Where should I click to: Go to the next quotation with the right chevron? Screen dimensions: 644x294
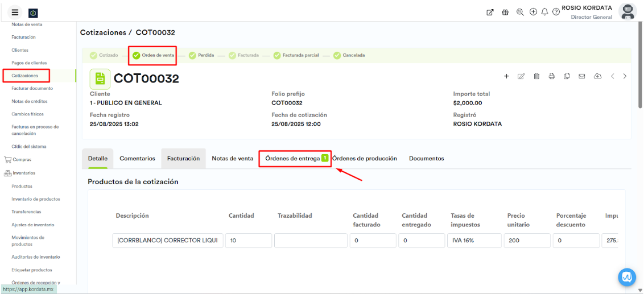(x=625, y=76)
